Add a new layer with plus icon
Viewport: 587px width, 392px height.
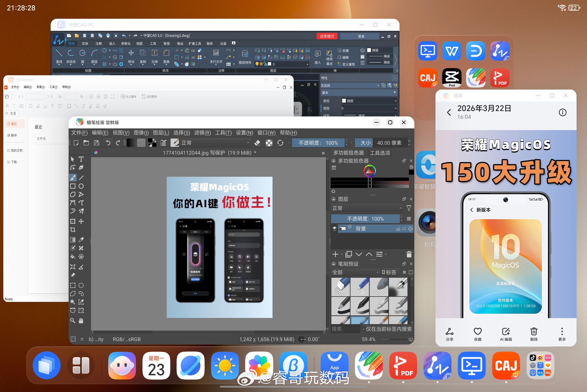pyautogui.click(x=335, y=254)
